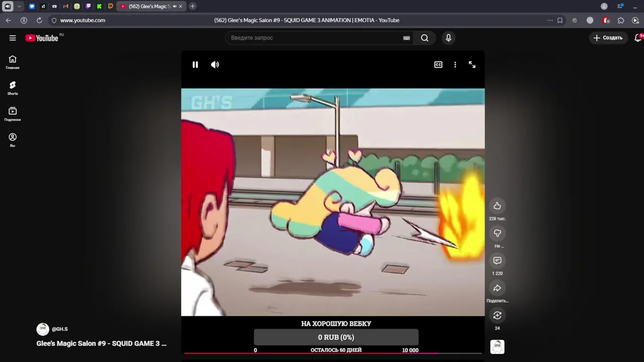
Task: Go to YouTube home via logo
Action: (42, 38)
